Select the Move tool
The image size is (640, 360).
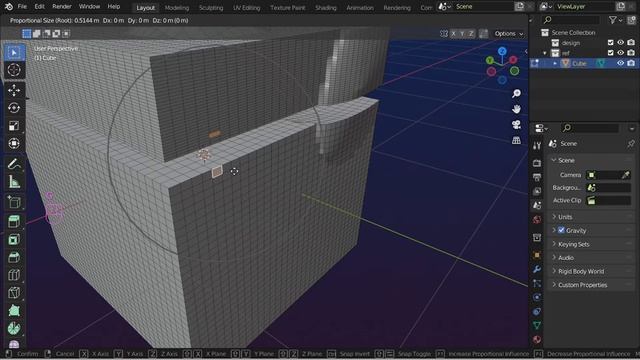pyautogui.click(x=14, y=90)
